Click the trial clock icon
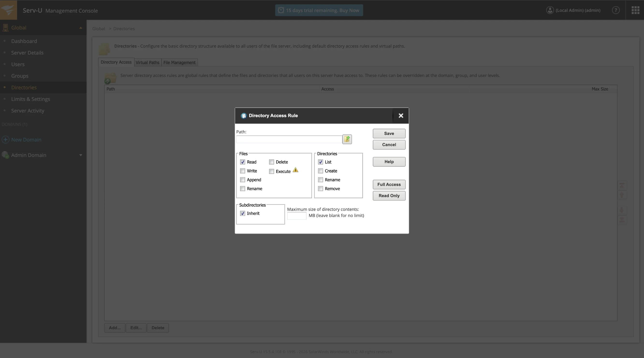This screenshot has height=358, width=644. click(x=281, y=10)
